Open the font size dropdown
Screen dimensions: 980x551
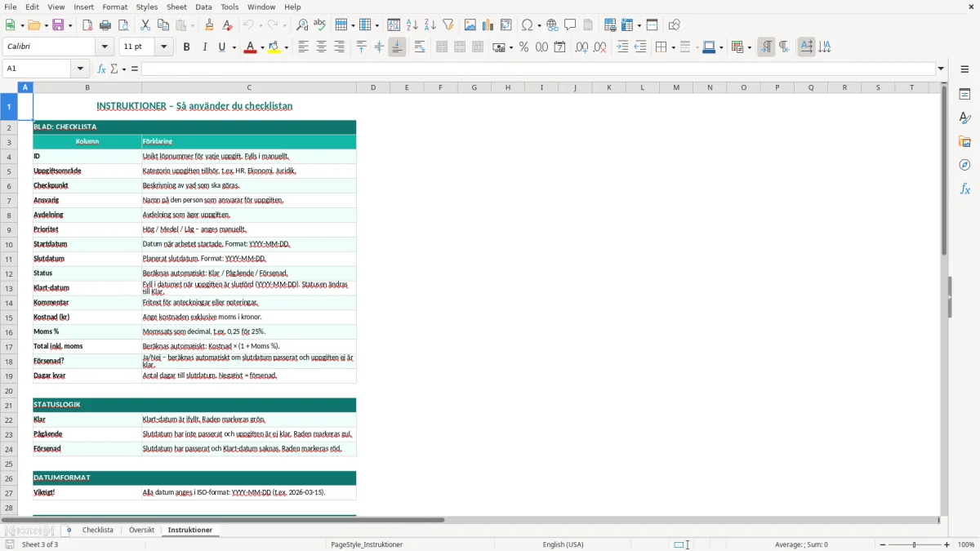(164, 47)
